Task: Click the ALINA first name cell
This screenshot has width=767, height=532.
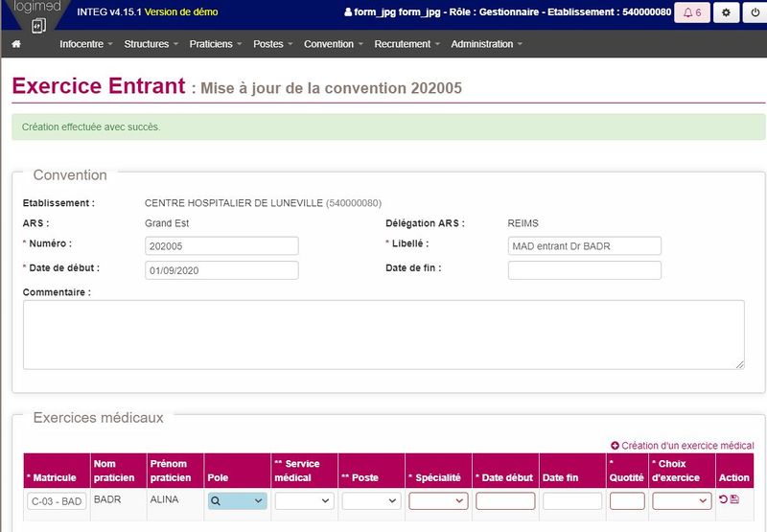Action: [164, 499]
